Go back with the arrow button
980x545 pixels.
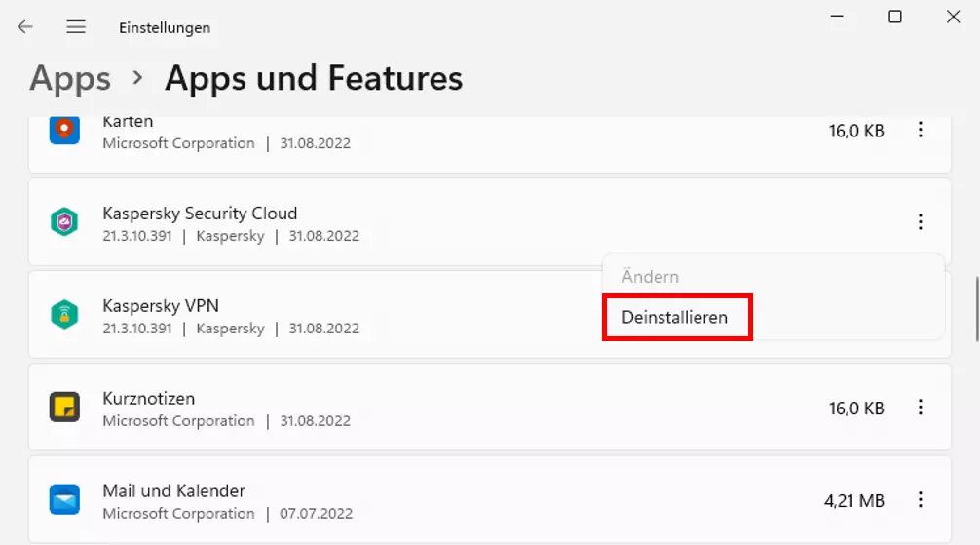(x=25, y=27)
